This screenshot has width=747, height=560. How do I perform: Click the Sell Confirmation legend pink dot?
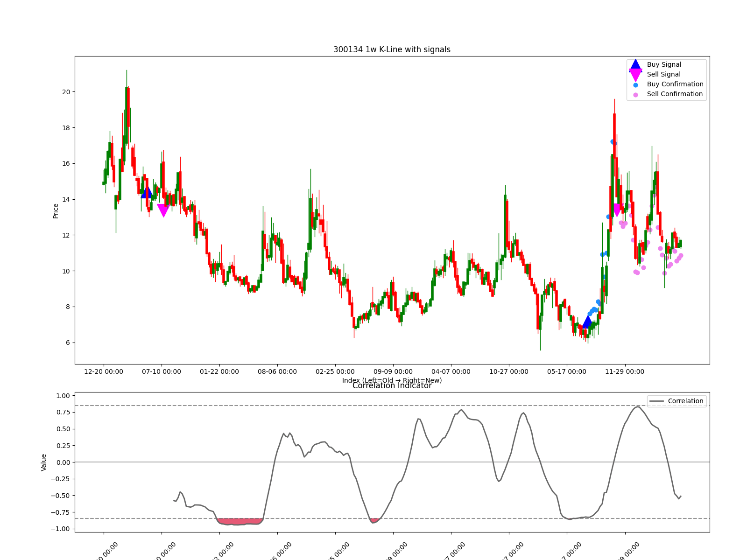[635, 95]
